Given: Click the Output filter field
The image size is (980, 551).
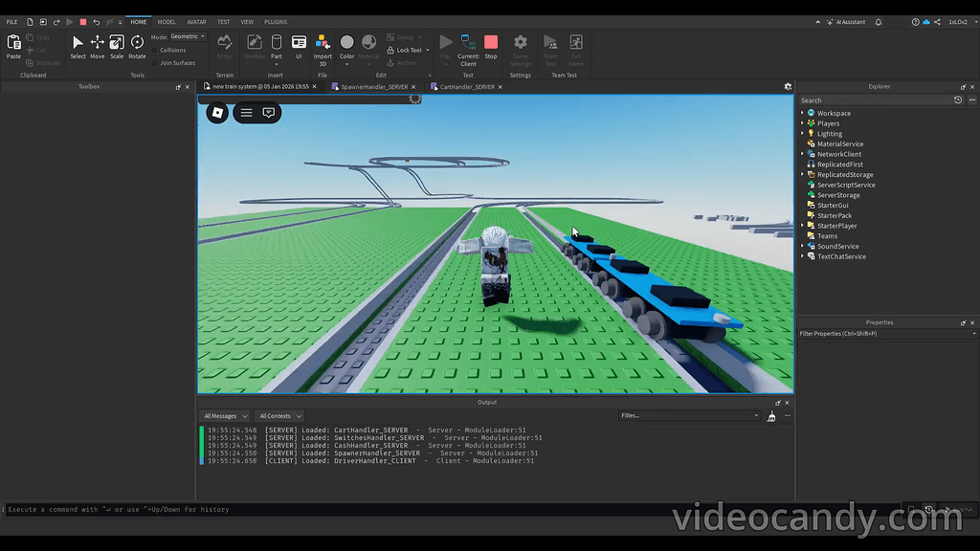Looking at the screenshot, I should (x=689, y=415).
